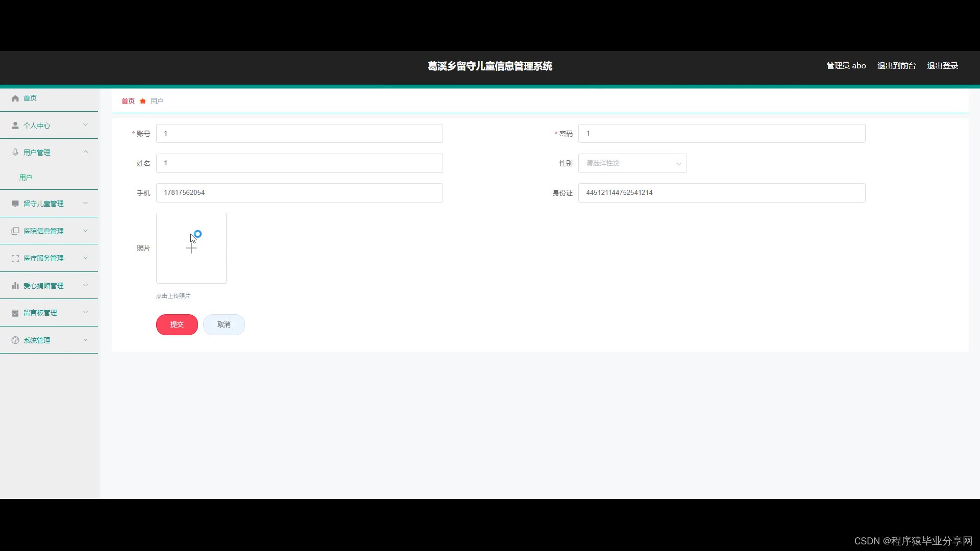This screenshot has height=551, width=980.
Task: Click the bar chart icon beside 爱心捐赠管理
Action: 15,286
